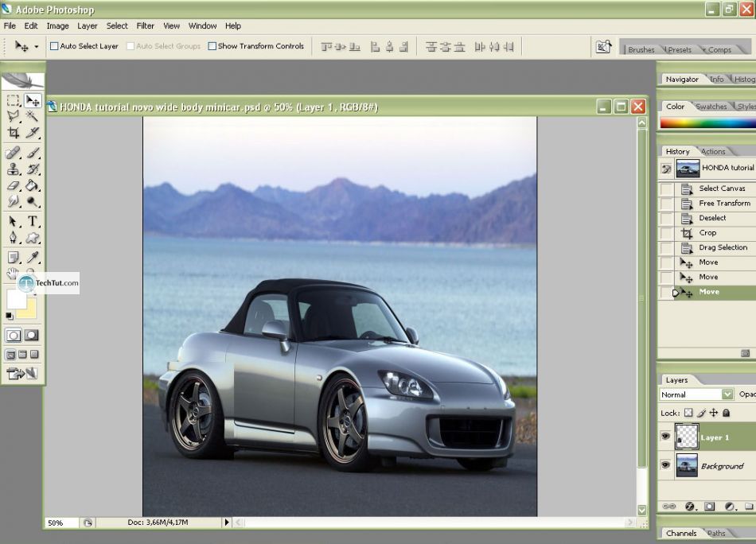This screenshot has width=756, height=544.
Task: Select the Dodge tool
Action: pos(33,201)
